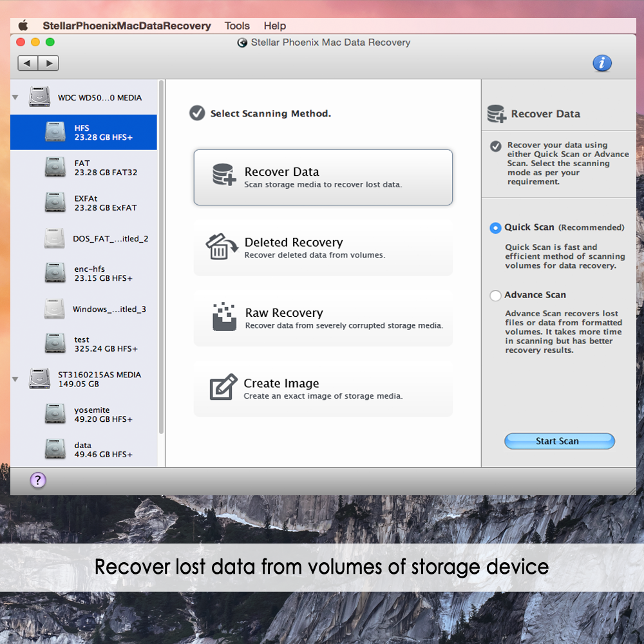
Task: Choose the Raw Recovery option
Action: pyautogui.click(x=323, y=318)
